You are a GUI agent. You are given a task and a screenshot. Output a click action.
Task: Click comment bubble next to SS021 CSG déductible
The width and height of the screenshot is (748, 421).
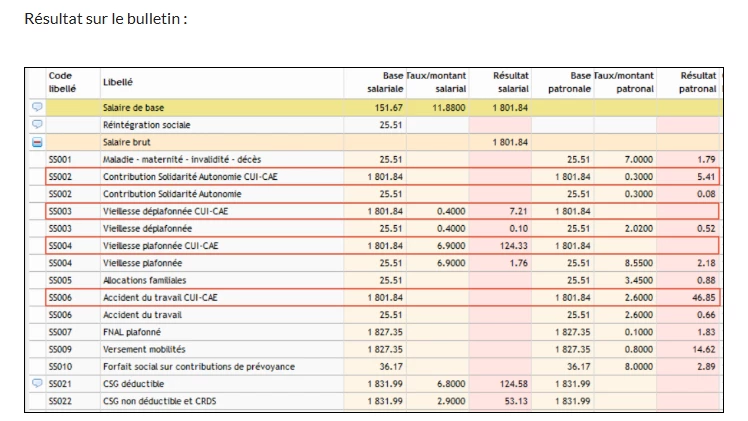pyautogui.click(x=37, y=383)
